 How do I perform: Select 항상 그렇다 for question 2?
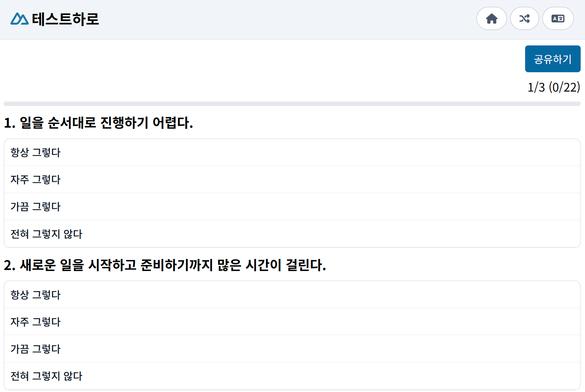coord(292,295)
